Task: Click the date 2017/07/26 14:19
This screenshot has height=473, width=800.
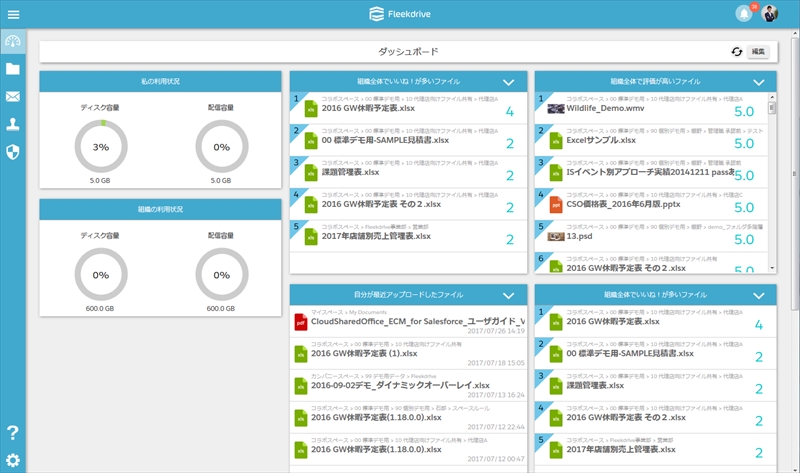Action: (496, 331)
